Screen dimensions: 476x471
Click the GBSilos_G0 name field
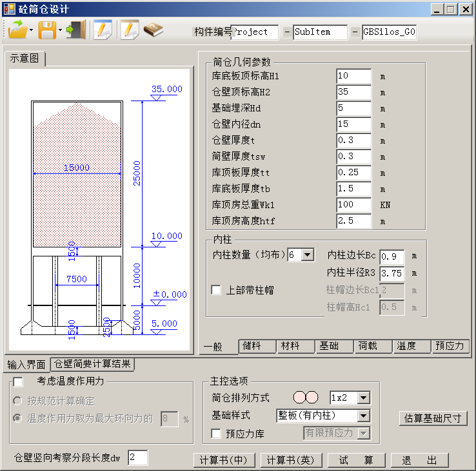coord(389,32)
